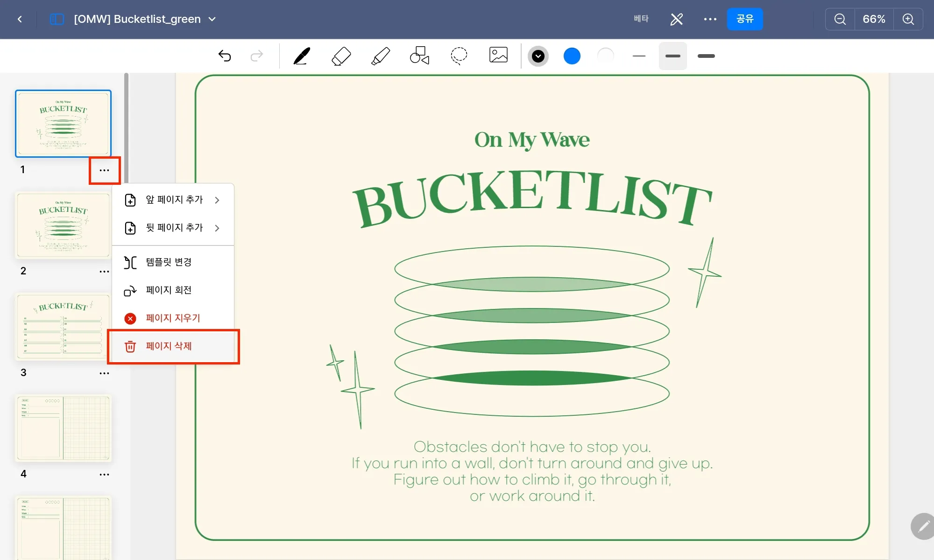
Task: Toggle finger drawing mode icon
Action: point(677,19)
